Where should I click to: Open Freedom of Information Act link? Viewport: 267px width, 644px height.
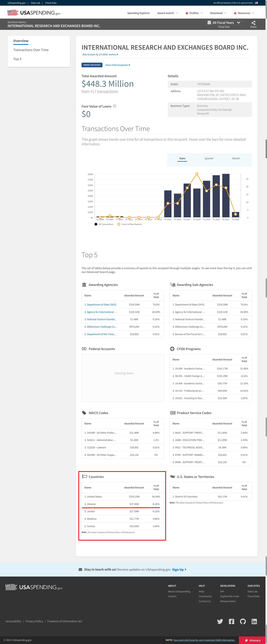(x=65, y=621)
